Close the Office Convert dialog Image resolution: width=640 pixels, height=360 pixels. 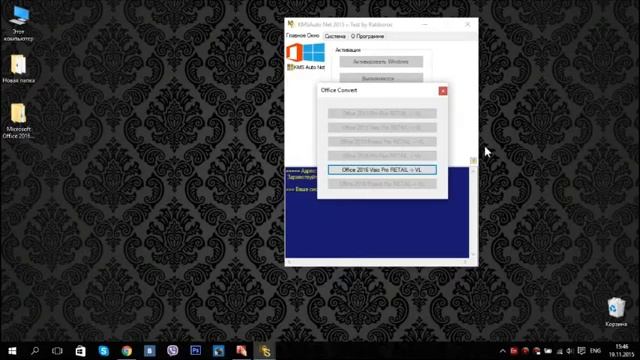pos(443,91)
